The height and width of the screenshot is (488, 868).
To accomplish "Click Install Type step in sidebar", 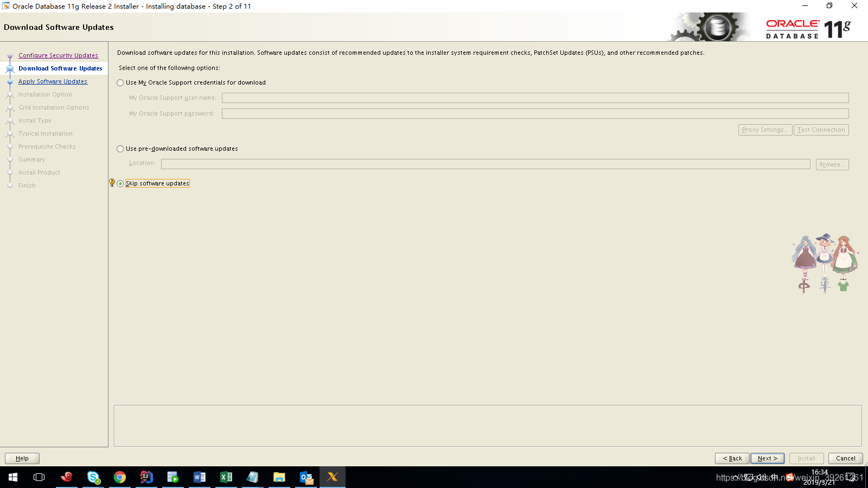I will [x=35, y=120].
